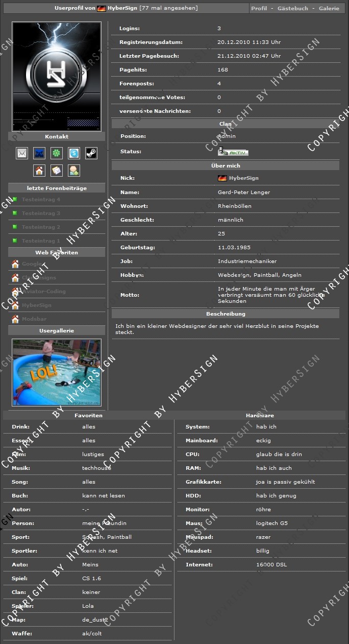Open the Steam contact icon
Screen dimensions: 349x644
(x=91, y=153)
